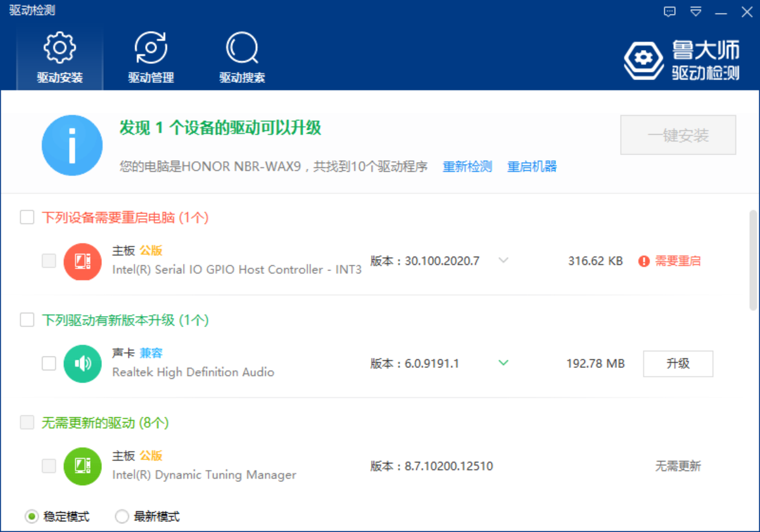Click the 公版 tag on the GPIO driver row
760x532 pixels.
coord(151,250)
